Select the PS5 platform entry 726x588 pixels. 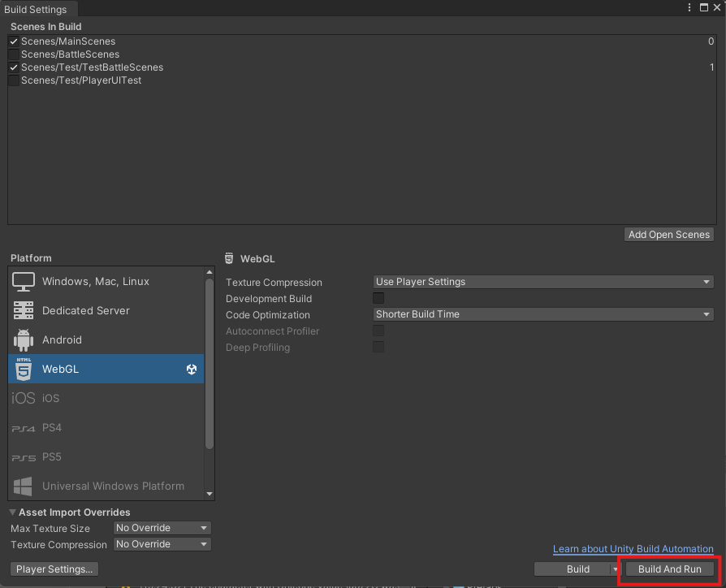tap(106, 456)
